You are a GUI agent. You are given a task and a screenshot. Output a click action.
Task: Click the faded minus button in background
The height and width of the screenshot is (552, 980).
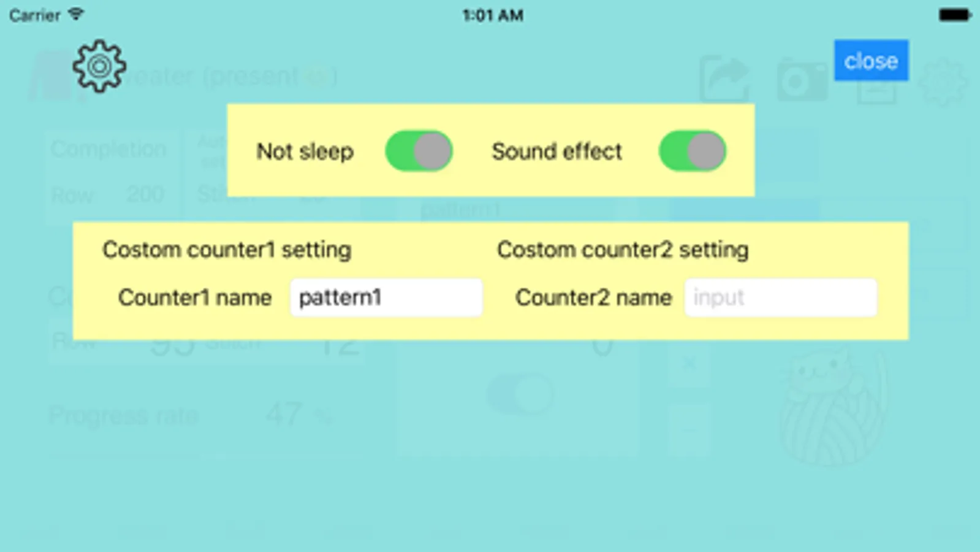(x=689, y=429)
